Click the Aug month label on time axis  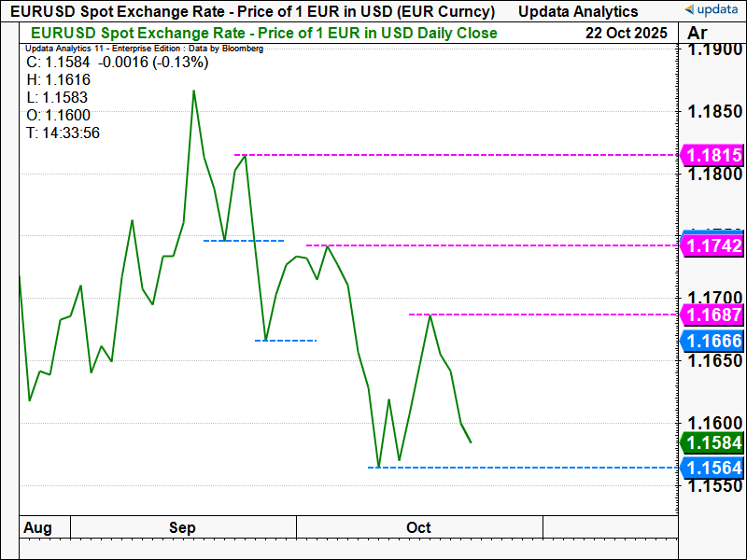pyautogui.click(x=37, y=527)
